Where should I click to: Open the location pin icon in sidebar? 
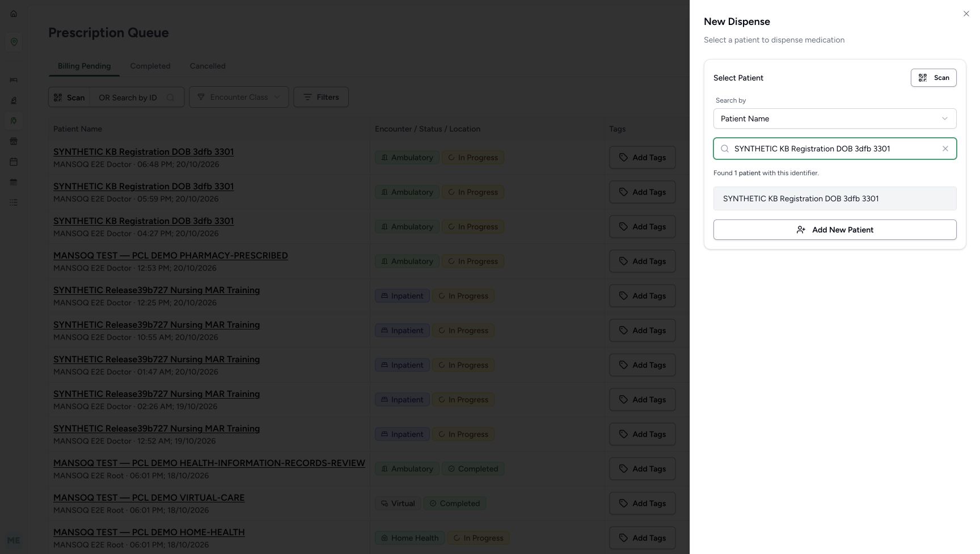14,42
